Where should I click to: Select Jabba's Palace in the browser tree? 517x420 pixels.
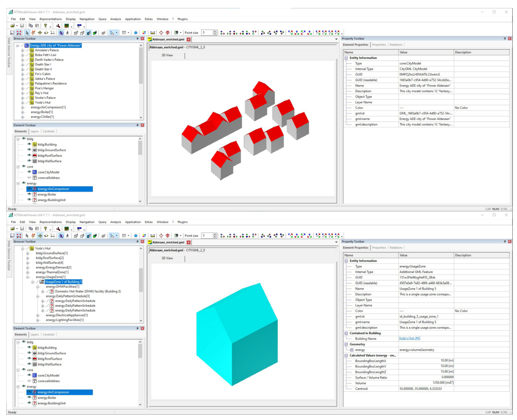[x=45, y=79]
